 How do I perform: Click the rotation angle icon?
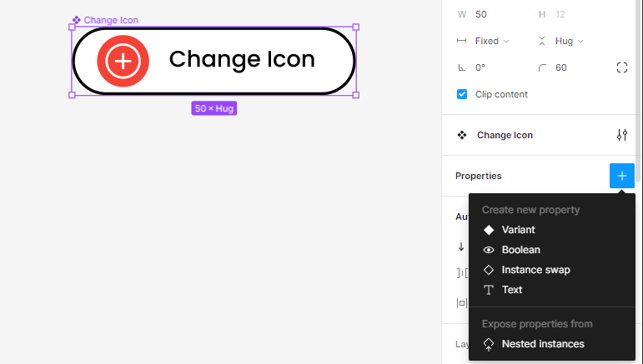[461, 67]
